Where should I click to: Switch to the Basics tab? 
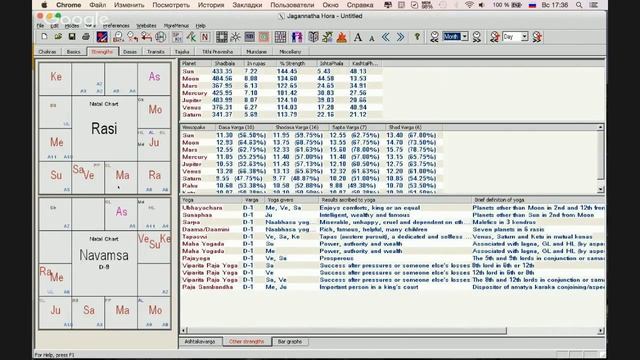73,52
